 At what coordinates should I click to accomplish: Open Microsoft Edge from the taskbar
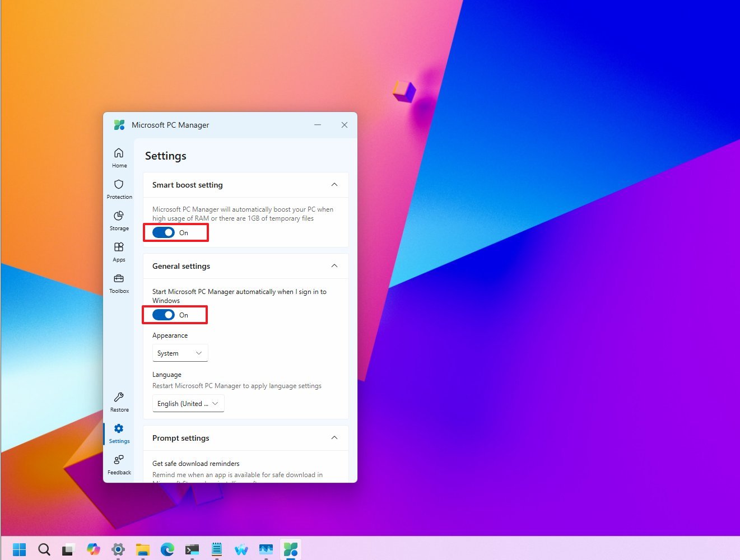167,549
